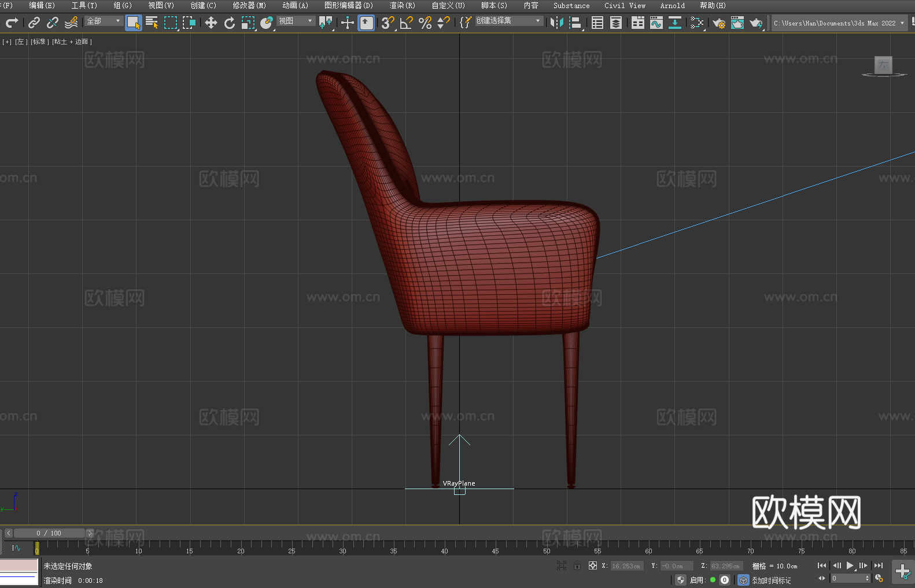The width and height of the screenshot is (915, 588).
Task: Toggle the Layer Explorer icon
Action: pos(616,23)
